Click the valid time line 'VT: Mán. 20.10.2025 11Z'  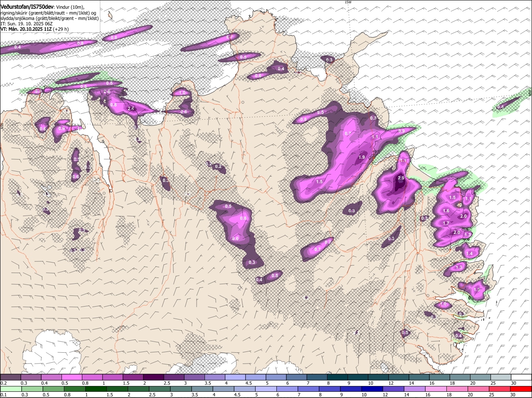tap(26, 29)
